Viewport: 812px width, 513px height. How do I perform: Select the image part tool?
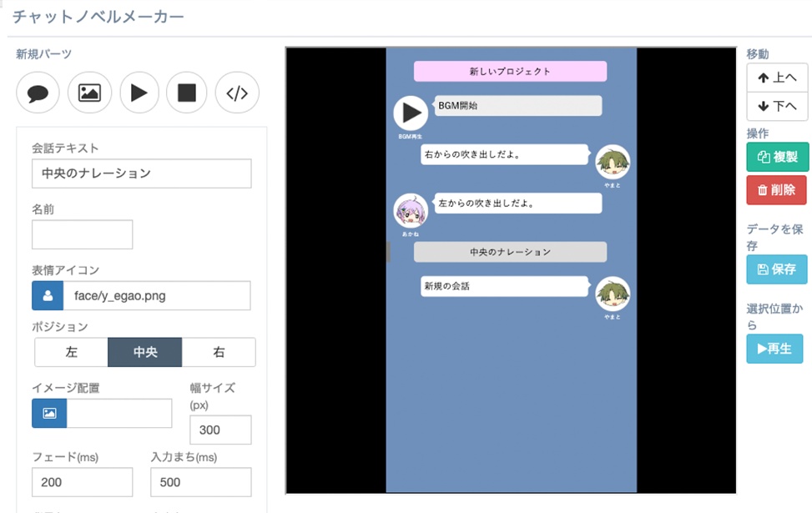[89, 93]
